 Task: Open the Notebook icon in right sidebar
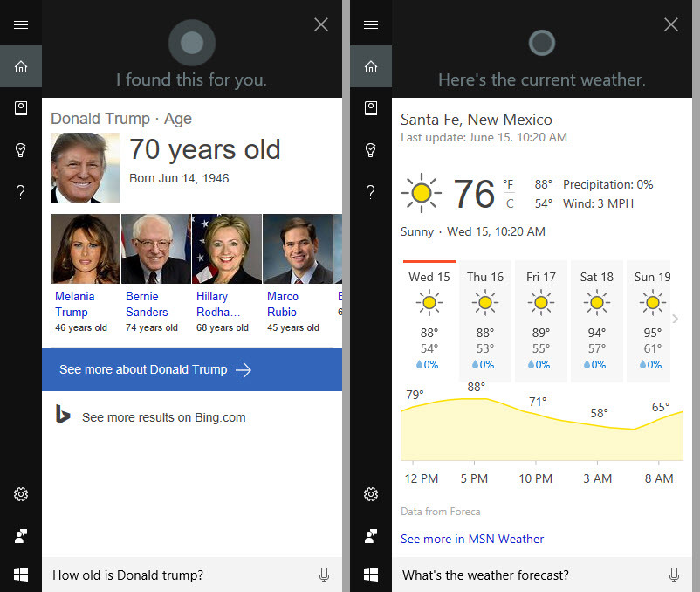coord(370,108)
